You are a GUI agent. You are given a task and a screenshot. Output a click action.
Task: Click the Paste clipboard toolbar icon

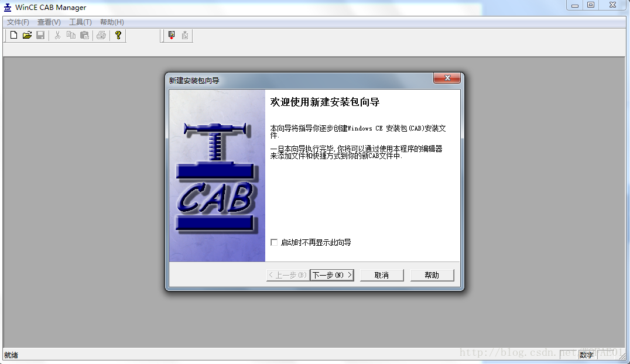pyautogui.click(x=84, y=35)
